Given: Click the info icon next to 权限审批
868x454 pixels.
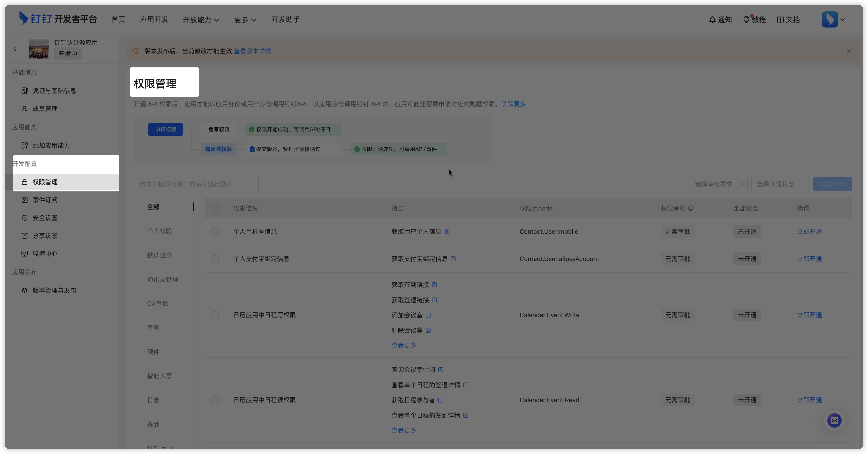Looking at the screenshot, I should [691, 208].
